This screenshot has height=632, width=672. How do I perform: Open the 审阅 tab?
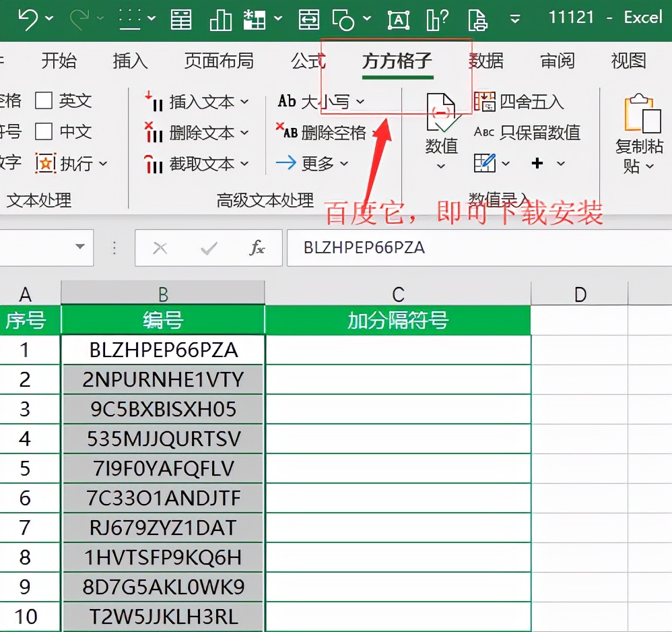[557, 61]
